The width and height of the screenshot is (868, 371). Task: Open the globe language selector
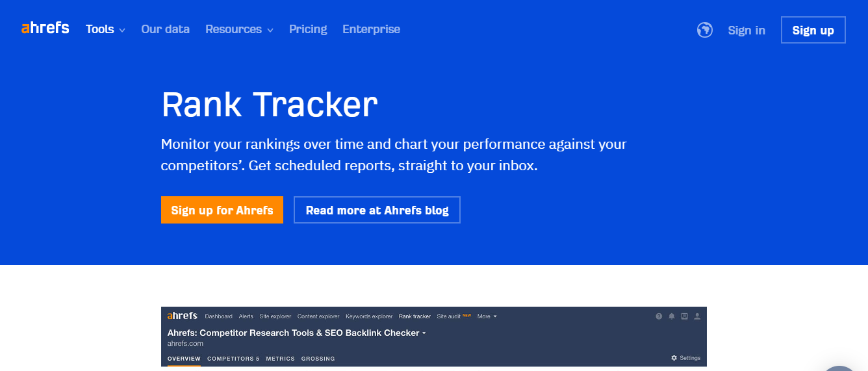705,30
